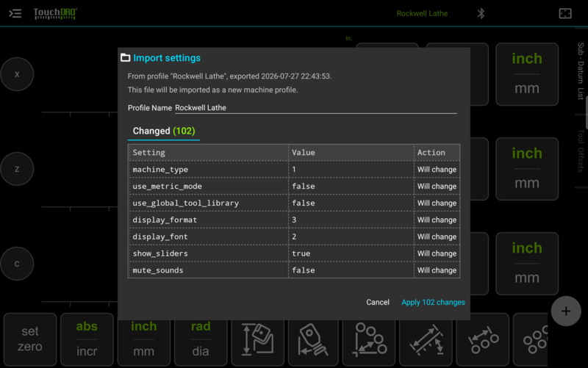Select the C axis round button

[17, 264]
